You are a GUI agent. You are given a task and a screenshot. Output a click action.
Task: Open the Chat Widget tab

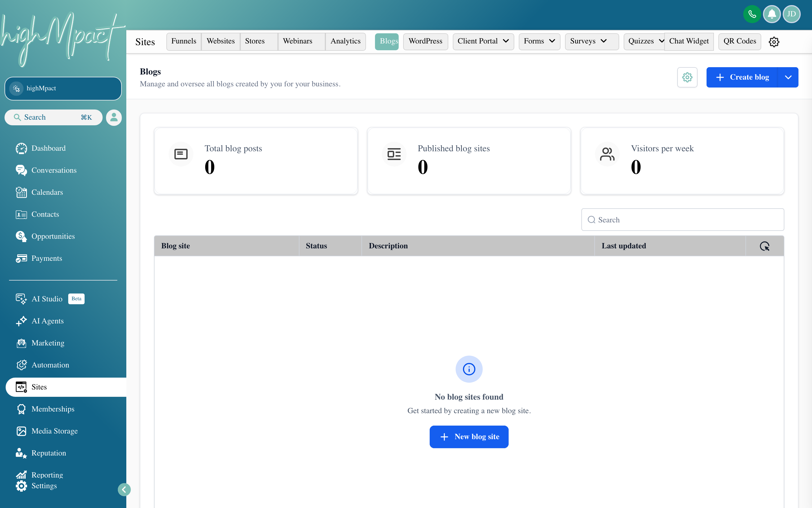[689, 41]
